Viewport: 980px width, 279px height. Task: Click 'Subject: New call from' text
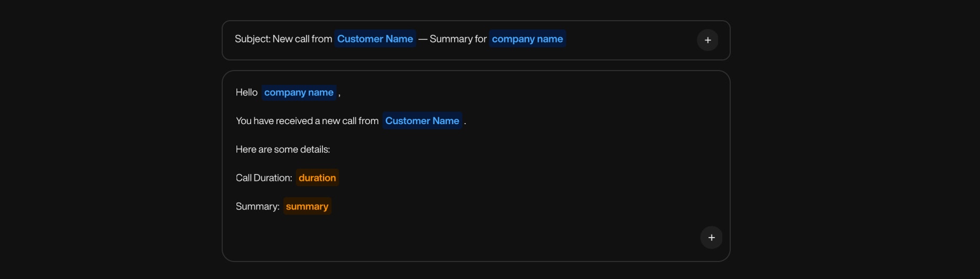(283, 39)
